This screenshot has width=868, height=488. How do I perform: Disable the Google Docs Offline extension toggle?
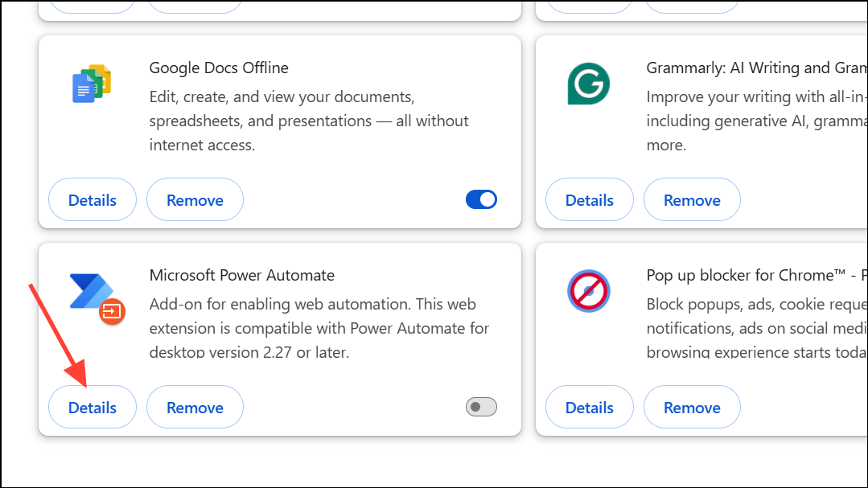(x=481, y=199)
